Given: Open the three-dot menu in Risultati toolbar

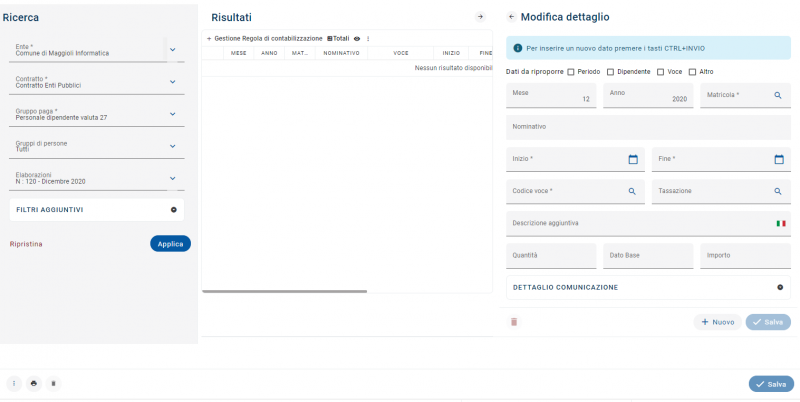Looking at the screenshot, I should pyautogui.click(x=368, y=39).
